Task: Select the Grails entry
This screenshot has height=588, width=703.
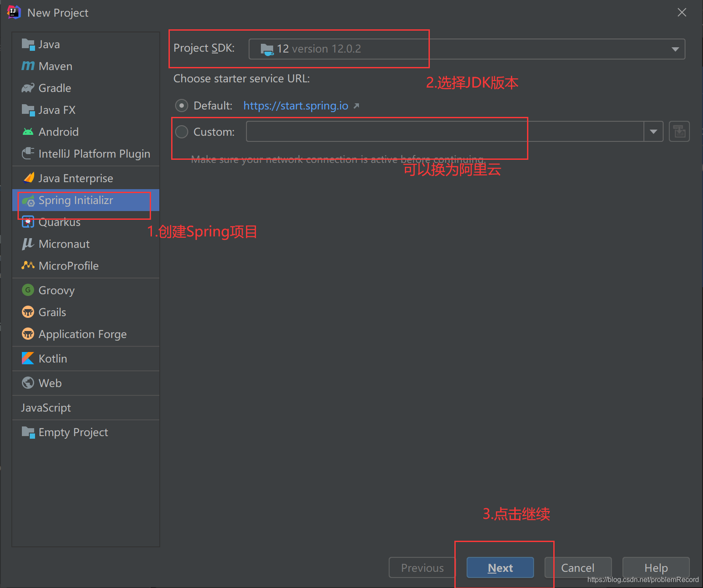Action: (86, 312)
